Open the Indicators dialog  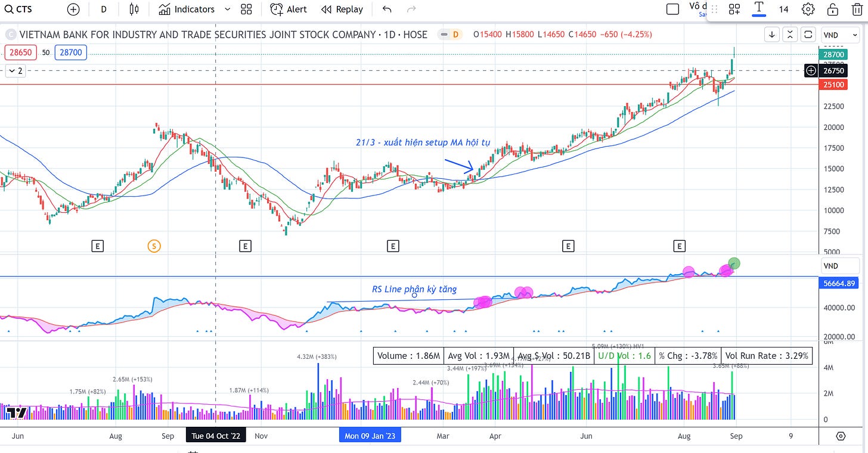pyautogui.click(x=187, y=9)
